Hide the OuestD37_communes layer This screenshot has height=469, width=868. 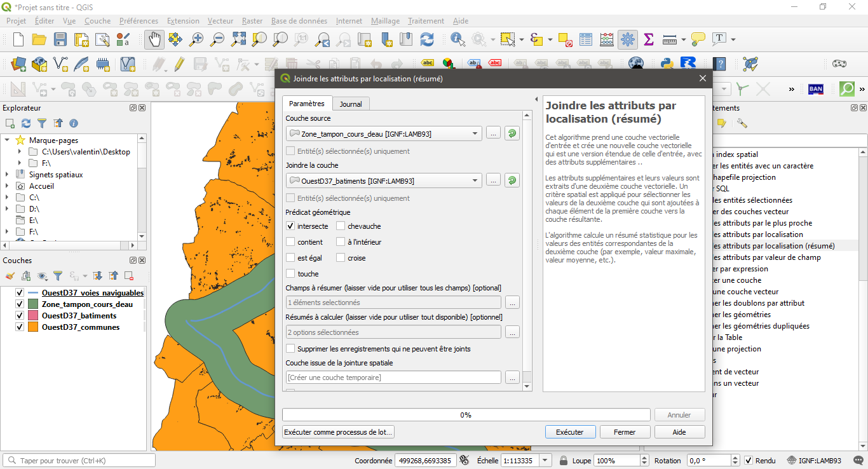pyautogui.click(x=20, y=327)
